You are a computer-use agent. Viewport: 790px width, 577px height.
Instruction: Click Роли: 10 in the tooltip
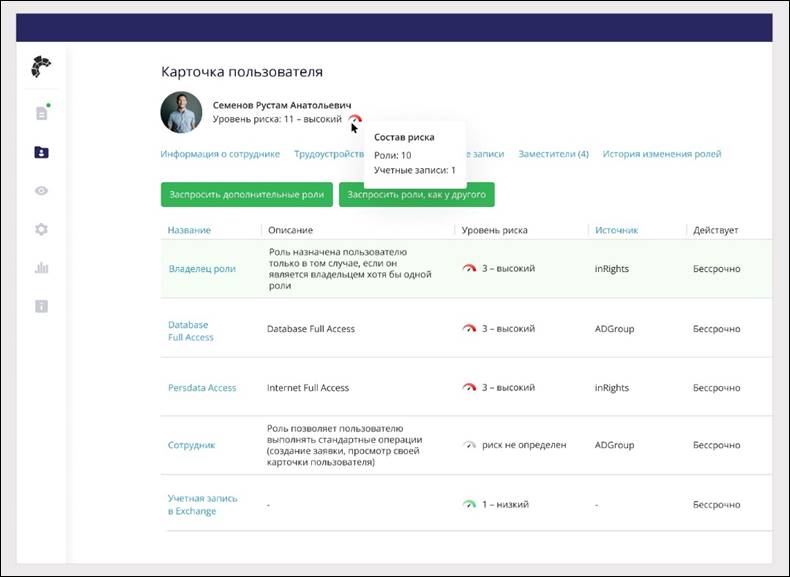(x=392, y=155)
